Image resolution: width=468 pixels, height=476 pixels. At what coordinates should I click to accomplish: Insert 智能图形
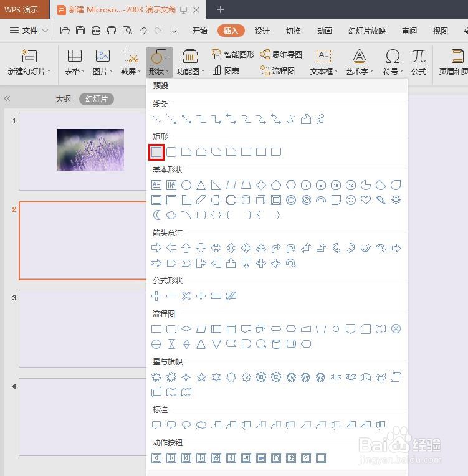point(233,54)
